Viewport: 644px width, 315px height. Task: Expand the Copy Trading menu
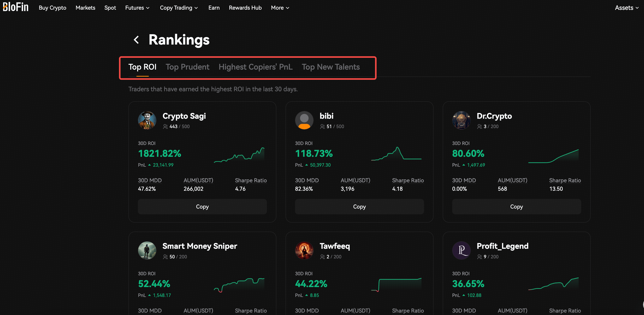tap(179, 8)
